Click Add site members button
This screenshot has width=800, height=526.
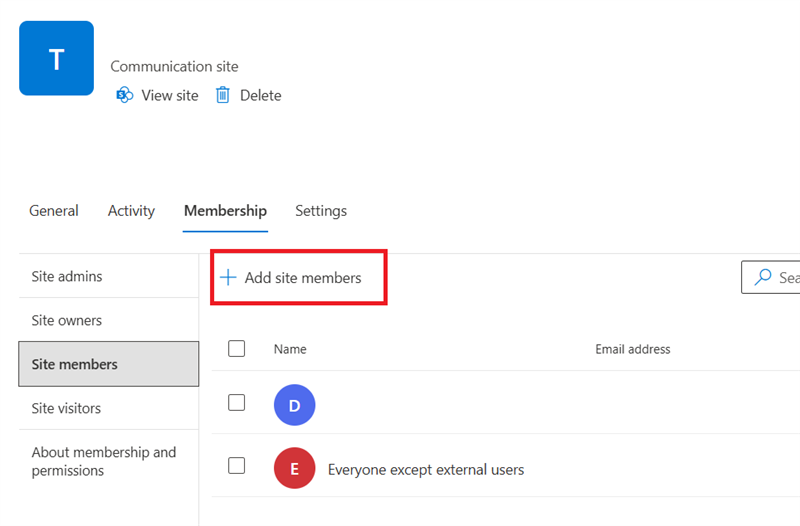coord(291,278)
